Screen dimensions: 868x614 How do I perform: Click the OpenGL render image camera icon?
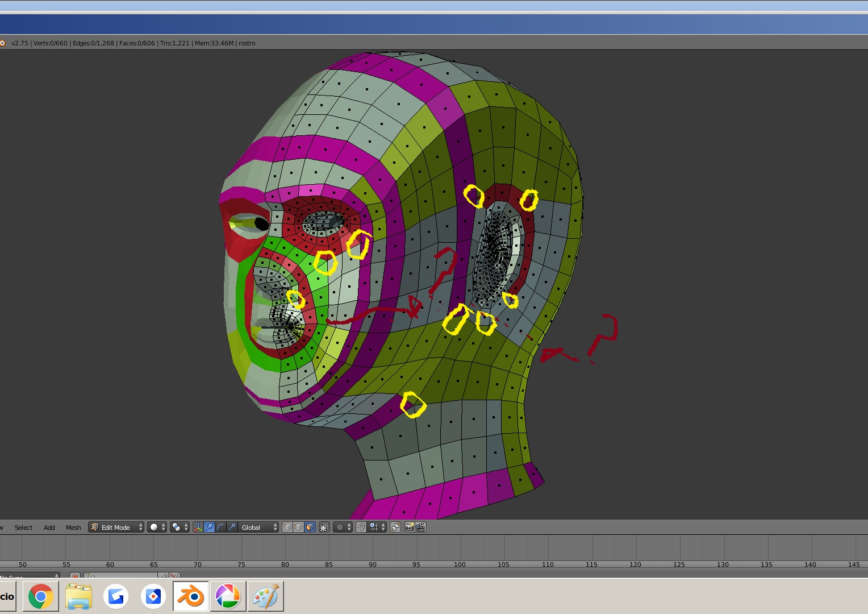coord(409,527)
